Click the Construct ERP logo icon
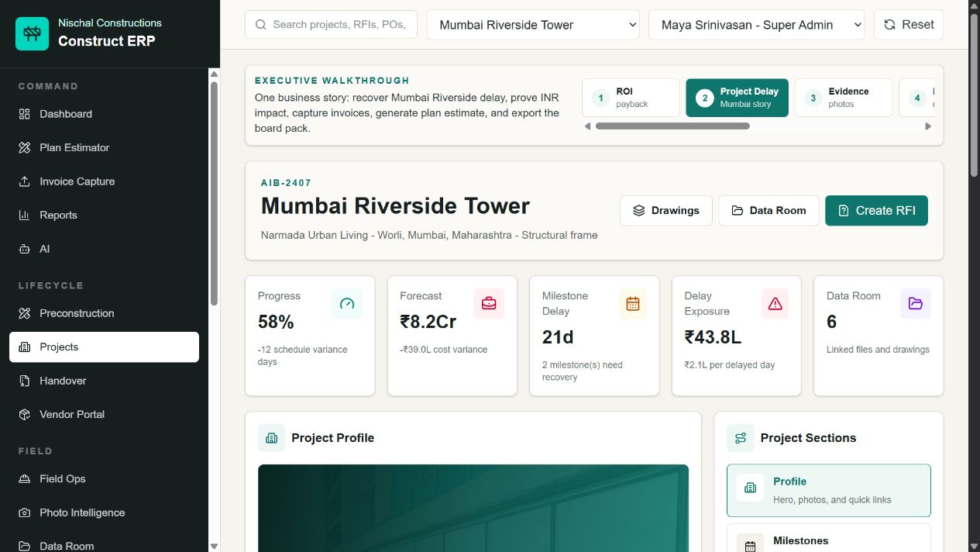This screenshot has height=552, width=980. tap(32, 33)
